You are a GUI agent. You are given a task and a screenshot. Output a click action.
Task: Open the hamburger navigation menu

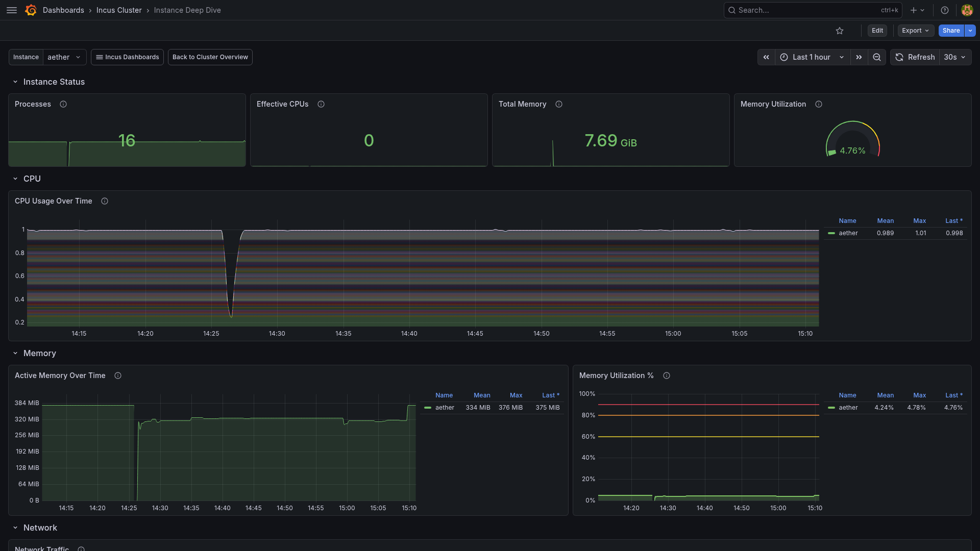click(12, 10)
